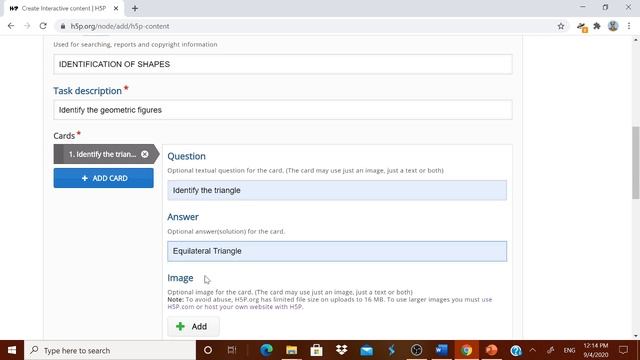
Task: Open Mail app from taskbar
Action: tap(367, 350)
